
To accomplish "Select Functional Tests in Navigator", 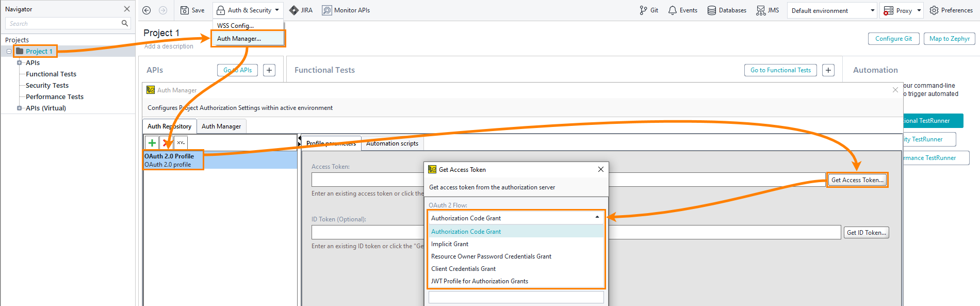I will point(51,74).
